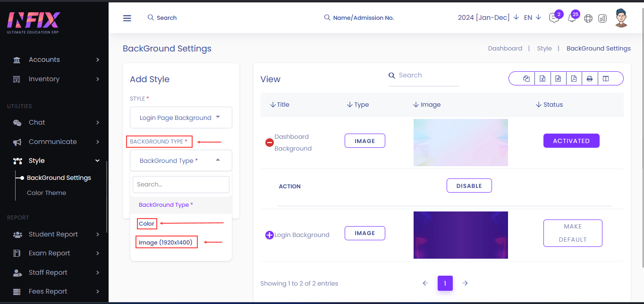Toggle the hamburger sidebar menu
644x304 pixels.
127,18
